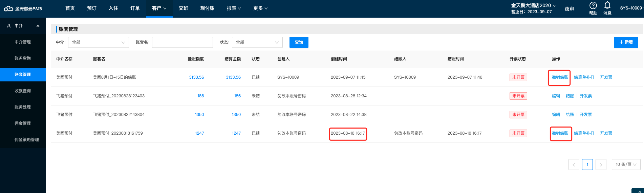Viewport: 644px width, 193px height.
Task: Click 开发票 for 美团预付_20230818161759
Action: pyautogui.click(x=606, y=133)
